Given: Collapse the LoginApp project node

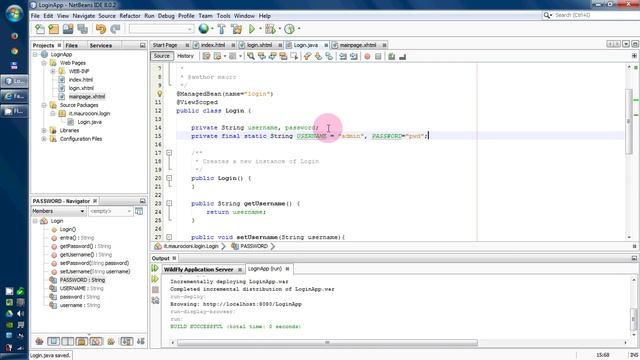Looking at the screenshot, I should tap(35, 54).
